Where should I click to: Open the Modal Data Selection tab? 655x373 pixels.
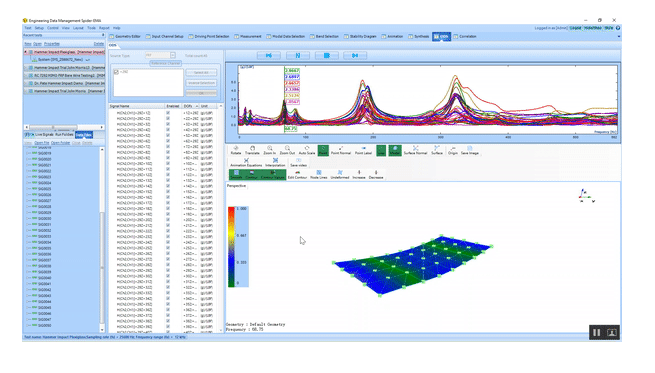(286, 36)
